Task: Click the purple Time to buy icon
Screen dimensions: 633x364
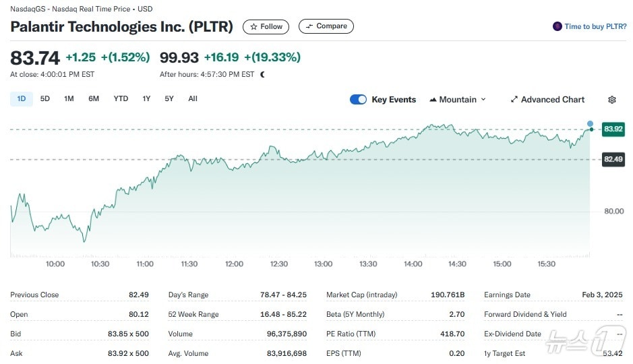Action: (557, 27)
